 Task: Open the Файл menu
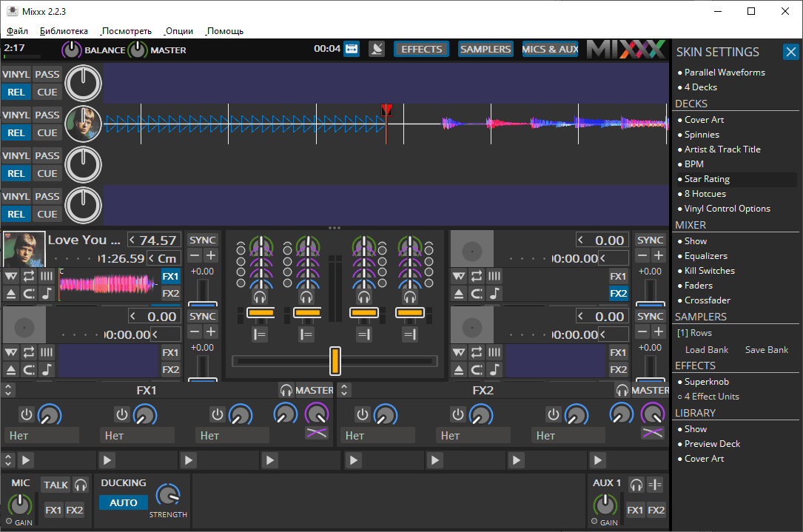click(x=17, y=31)
